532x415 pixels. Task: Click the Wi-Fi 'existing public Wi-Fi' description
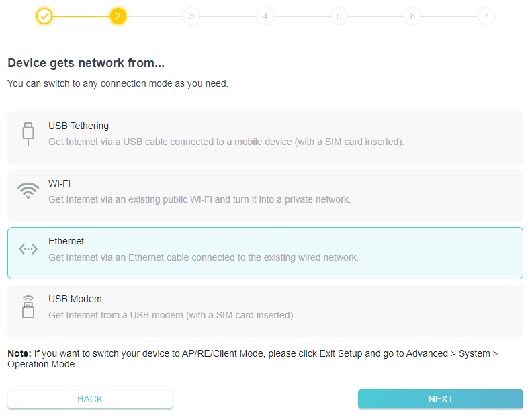199,199
